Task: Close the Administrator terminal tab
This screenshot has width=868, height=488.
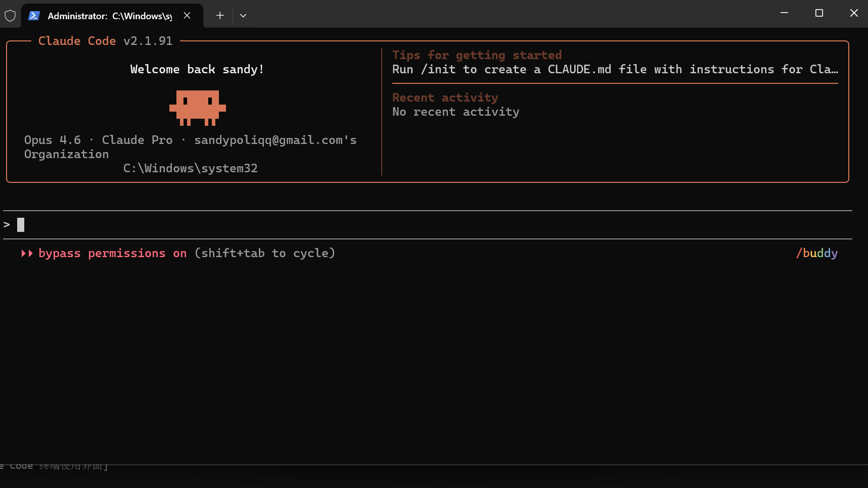Action: click(187, 16)
